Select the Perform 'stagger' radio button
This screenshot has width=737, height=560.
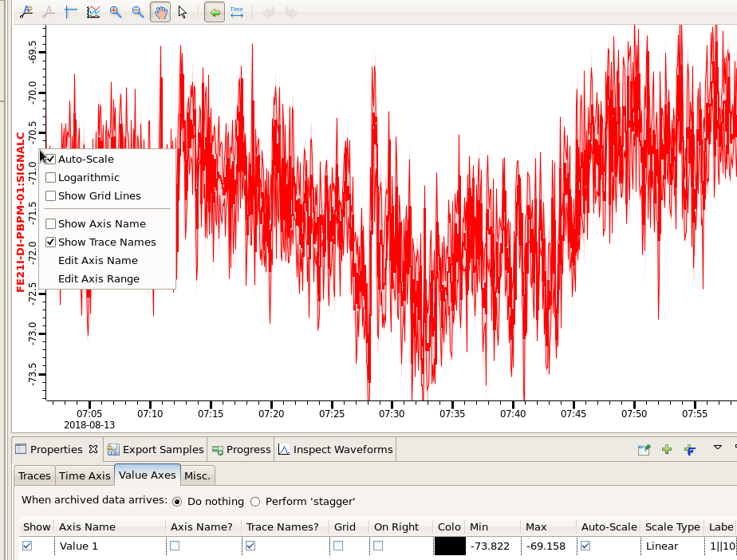tap(255, 502)
